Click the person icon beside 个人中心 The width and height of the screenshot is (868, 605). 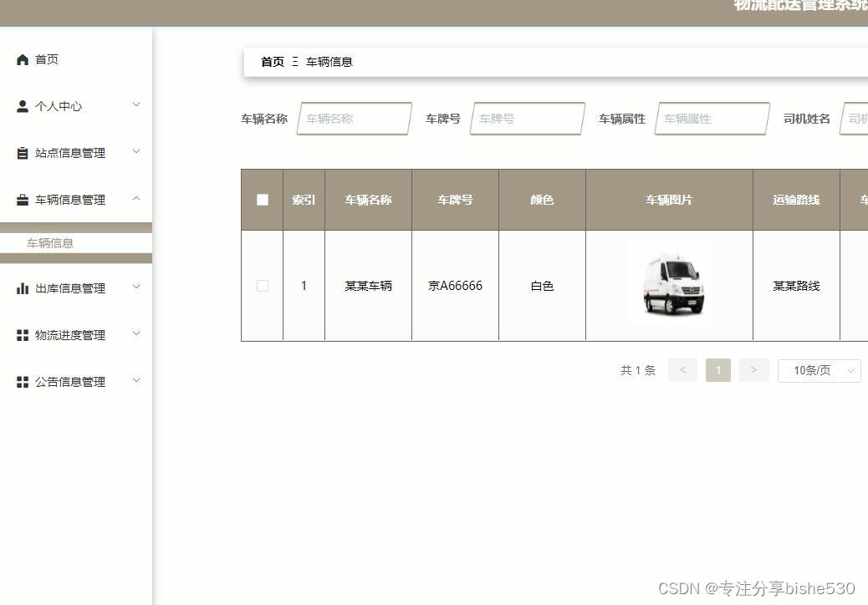point(22,106)
